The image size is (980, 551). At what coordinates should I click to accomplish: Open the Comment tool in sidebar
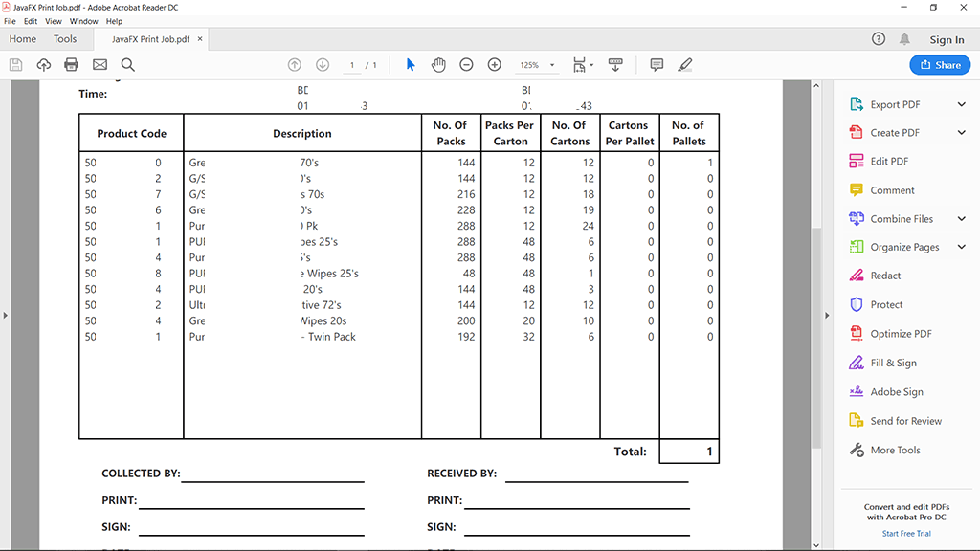[x=892, y=190]
